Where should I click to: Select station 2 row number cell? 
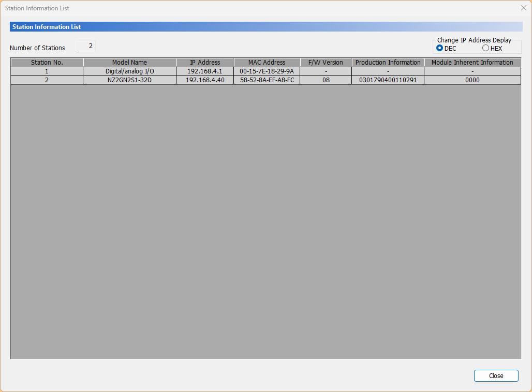point(47,80)
